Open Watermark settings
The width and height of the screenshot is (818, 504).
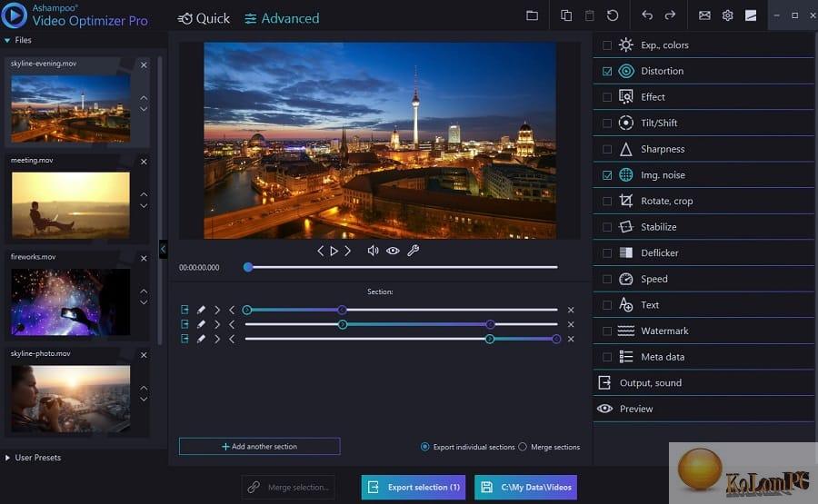tap(703, 331)
